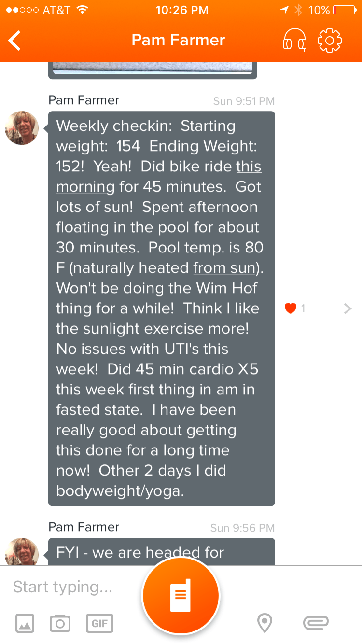The image size is (362, 644).
Task: Open the camera icon
Action: pyautogui.click(x=60, y=623)
